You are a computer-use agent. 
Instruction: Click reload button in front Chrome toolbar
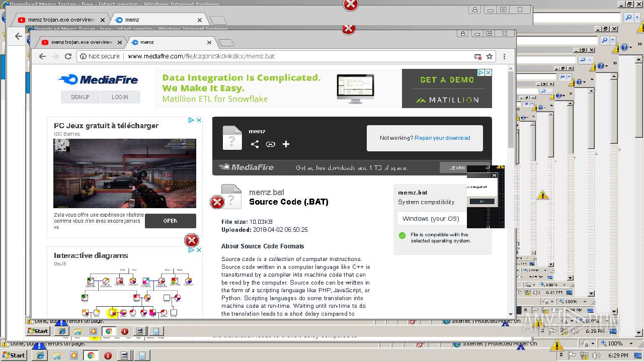click(68, 56)
